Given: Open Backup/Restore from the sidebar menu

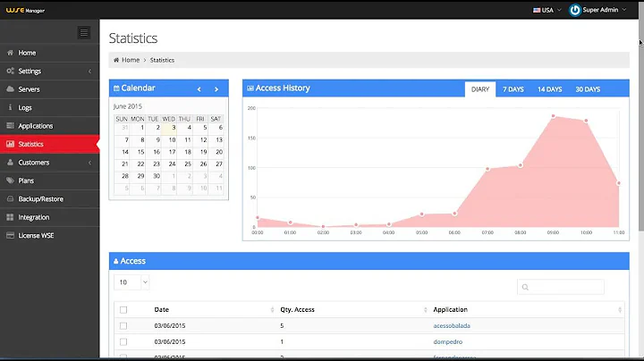Looking at the screenshot, I should [x=49, y=199].
